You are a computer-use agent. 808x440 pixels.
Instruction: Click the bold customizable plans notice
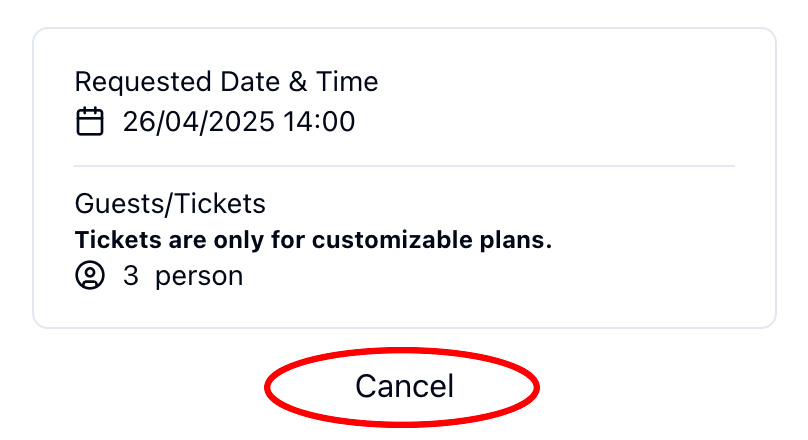click(313, 241)
